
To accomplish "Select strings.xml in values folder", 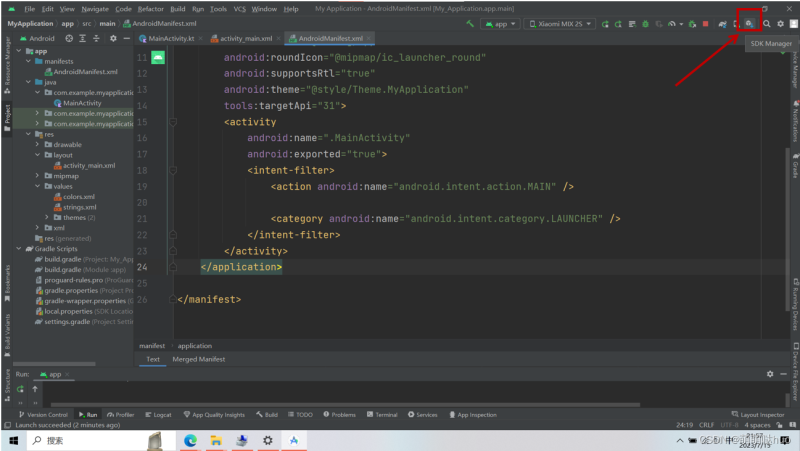I will pyautogui.click(x=75, y=207).
